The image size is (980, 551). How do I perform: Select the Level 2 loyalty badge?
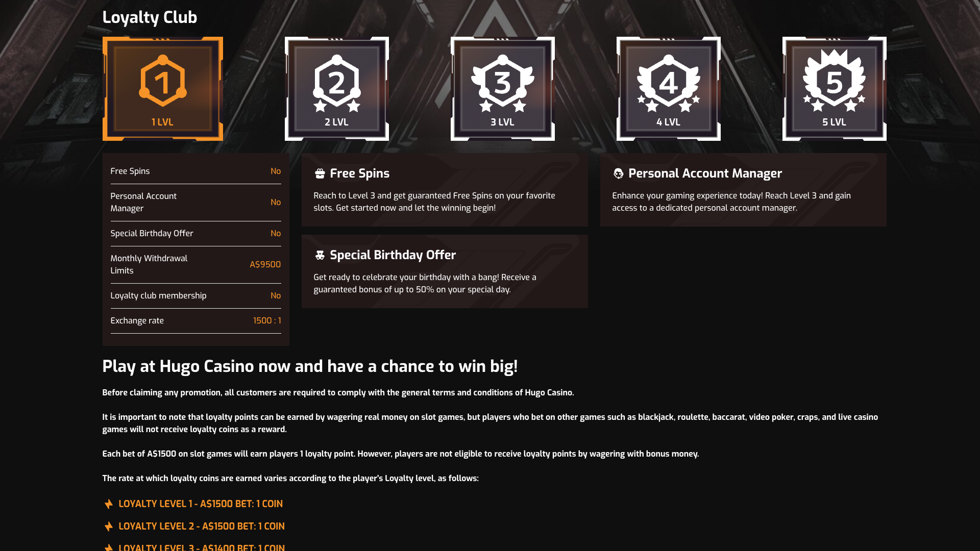(336, 89)
